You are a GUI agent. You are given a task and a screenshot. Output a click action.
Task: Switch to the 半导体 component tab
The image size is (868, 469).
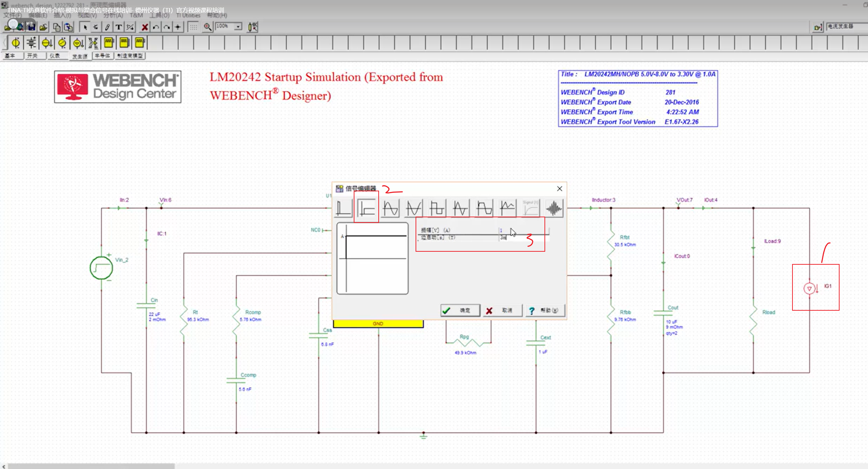pyautogui.click(x=103, y=56)
